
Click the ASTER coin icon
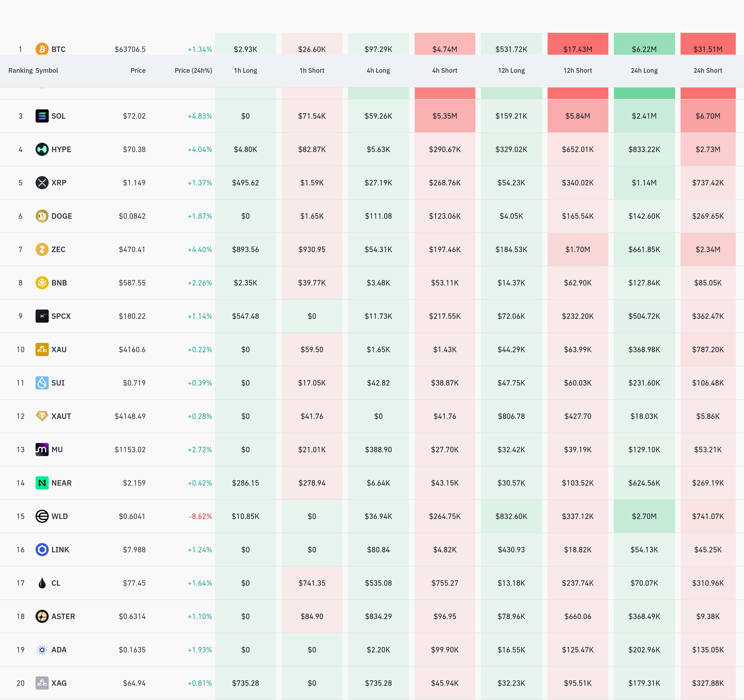(42, 616)
